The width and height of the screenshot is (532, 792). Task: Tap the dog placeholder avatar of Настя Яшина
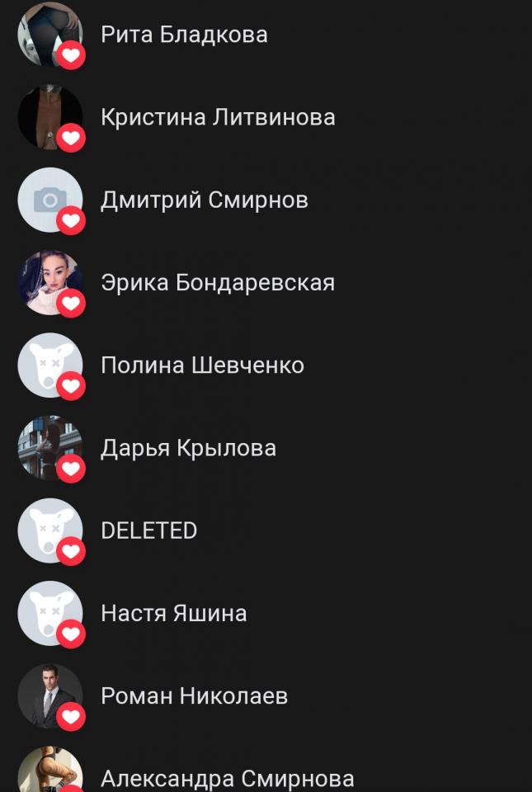click(50, 613)
